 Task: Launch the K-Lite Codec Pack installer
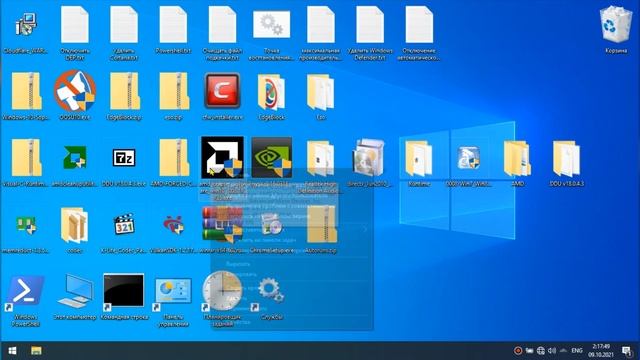[x=124, y=224]
